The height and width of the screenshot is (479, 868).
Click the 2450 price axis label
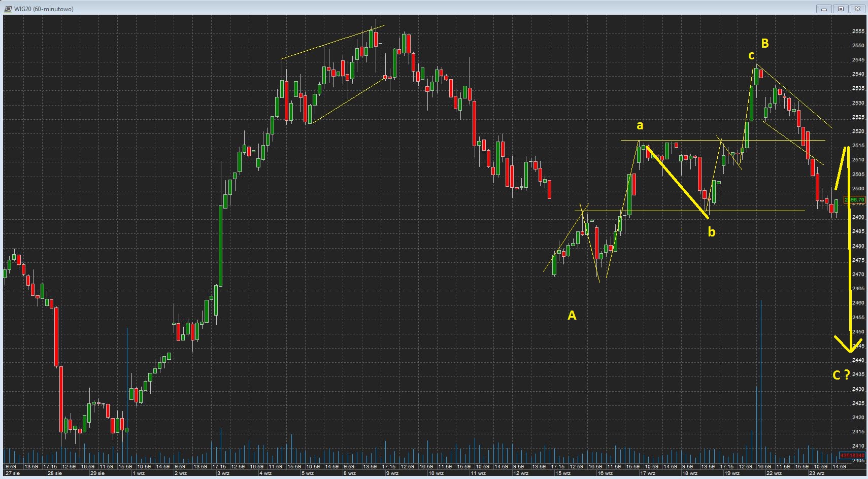coord(858,332)
